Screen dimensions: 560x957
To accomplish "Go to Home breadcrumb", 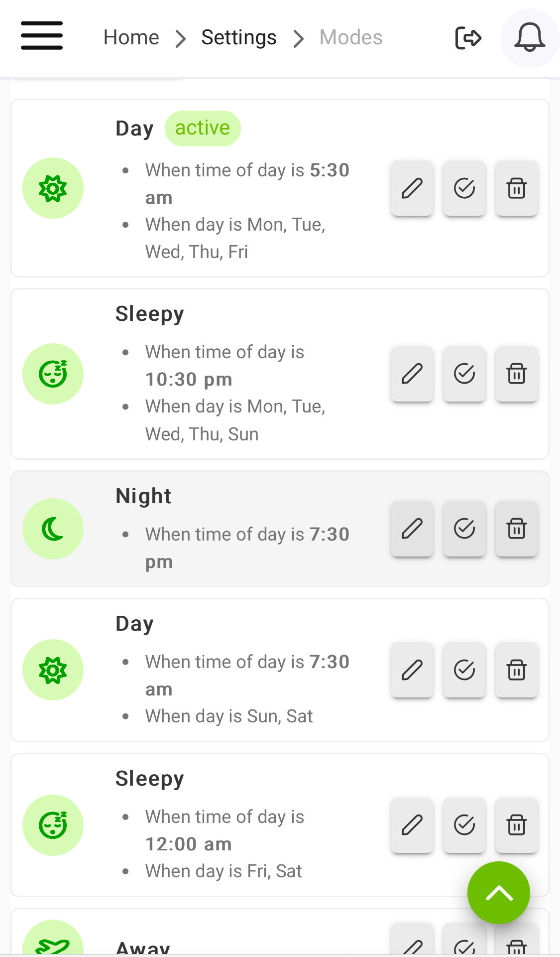I will (131, 38).
